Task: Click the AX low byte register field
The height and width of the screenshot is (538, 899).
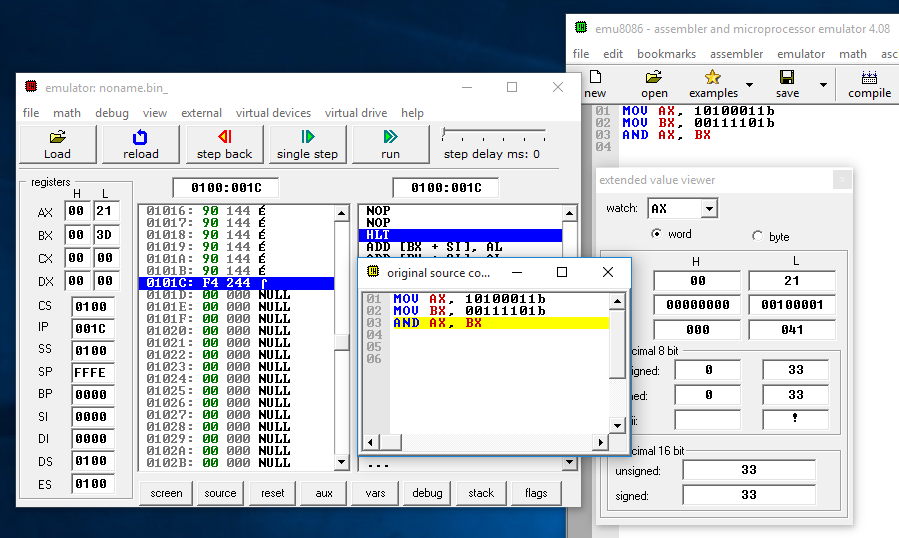Action: pyautogui.click(x=105, y=212)
